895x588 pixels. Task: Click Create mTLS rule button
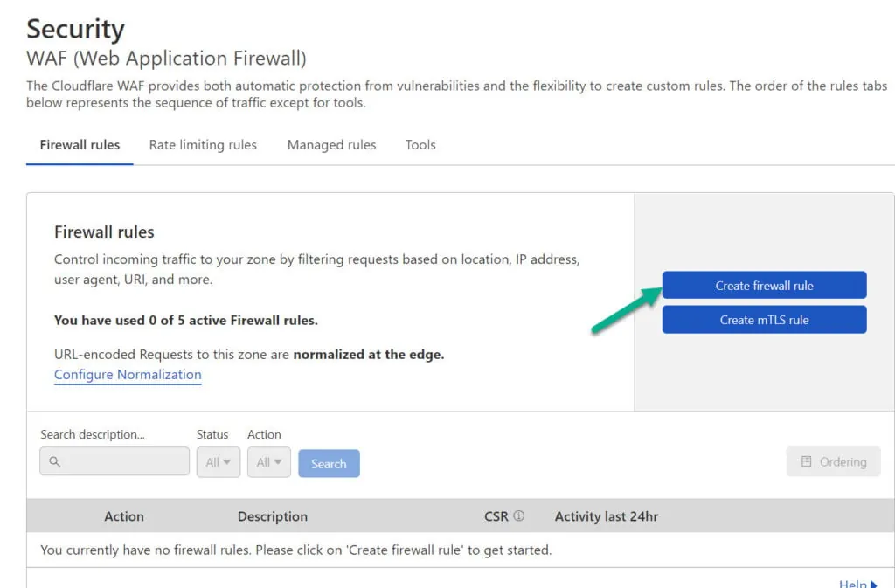[764, 320]
